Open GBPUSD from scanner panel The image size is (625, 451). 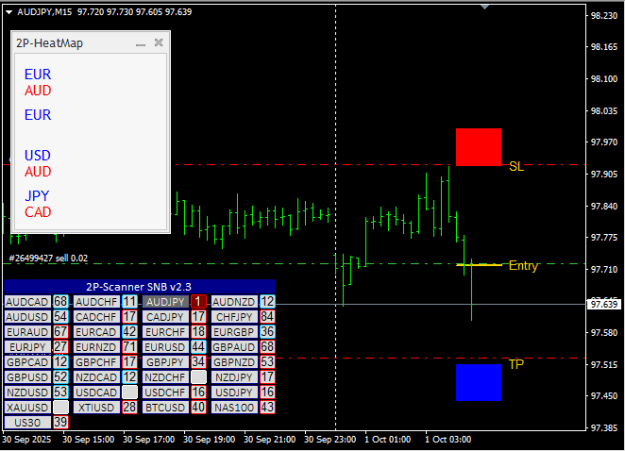[27, 377]
